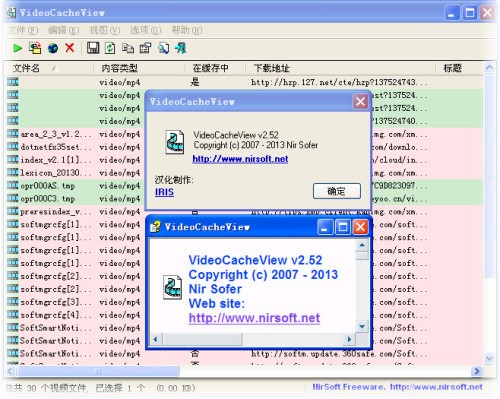Close the About dialog with its X
Screen dimensions: 500x399
[360, 101]
